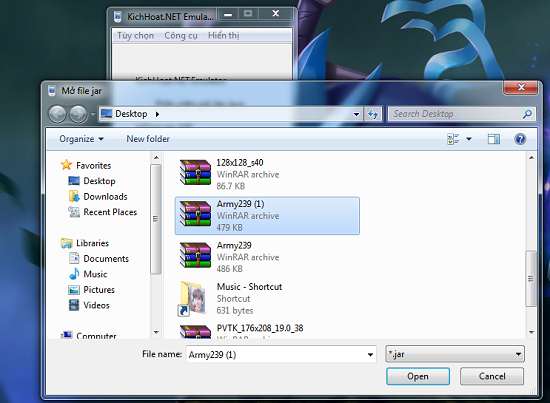The width and height of the screenshot is (550, 403).
Task: Open the Tùy chọn menu
Action: coord(135,35)
